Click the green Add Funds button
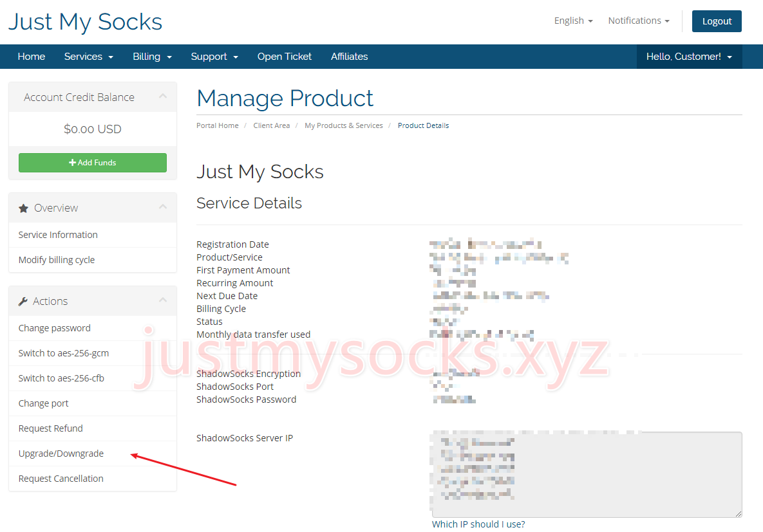 pyautogui.click(x=93, y=162)
